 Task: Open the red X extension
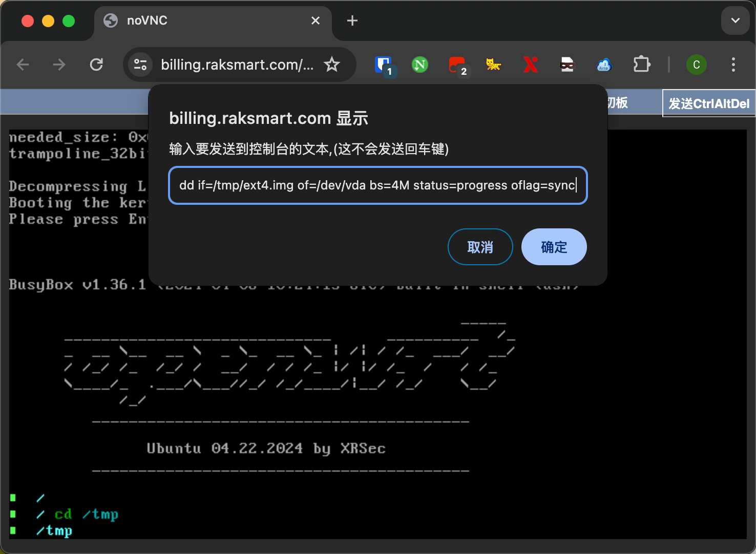click(x=531, y=65)
